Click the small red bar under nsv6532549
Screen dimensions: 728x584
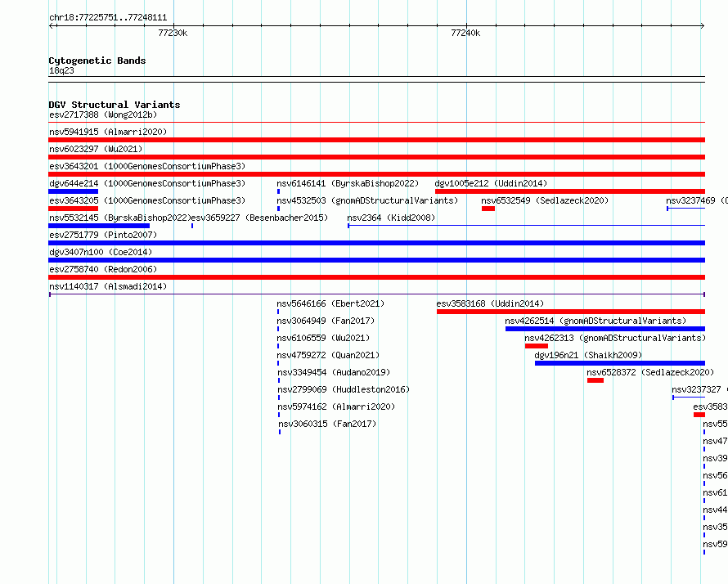488,209
